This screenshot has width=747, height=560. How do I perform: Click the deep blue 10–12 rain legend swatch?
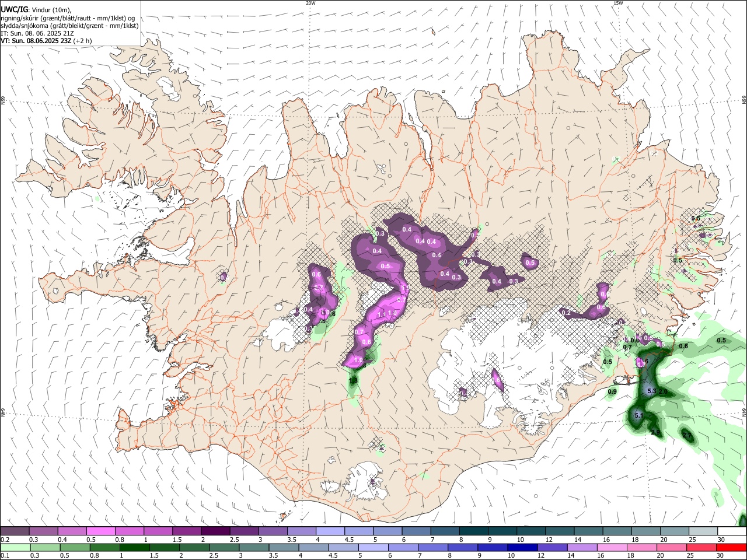pyautogui.click(x=522, y=547)
